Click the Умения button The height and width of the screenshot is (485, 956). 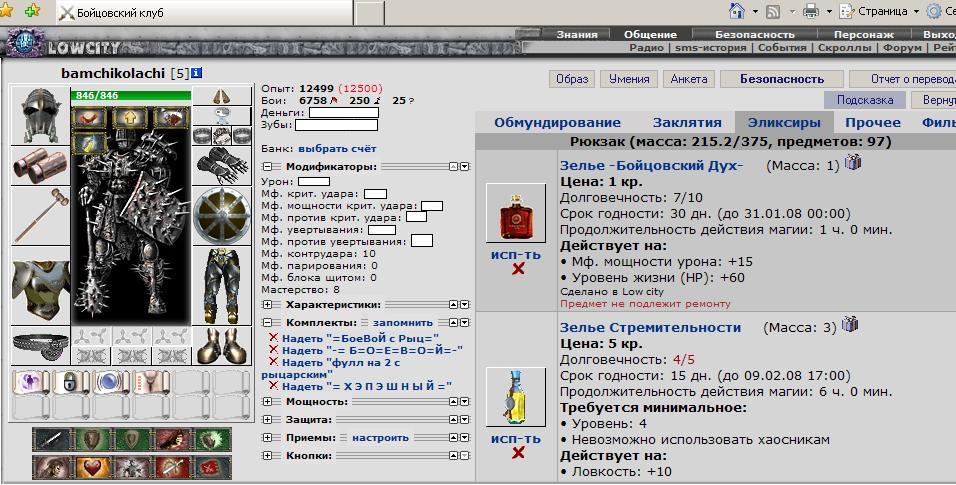pyautogui.click(x=629, y=79)
